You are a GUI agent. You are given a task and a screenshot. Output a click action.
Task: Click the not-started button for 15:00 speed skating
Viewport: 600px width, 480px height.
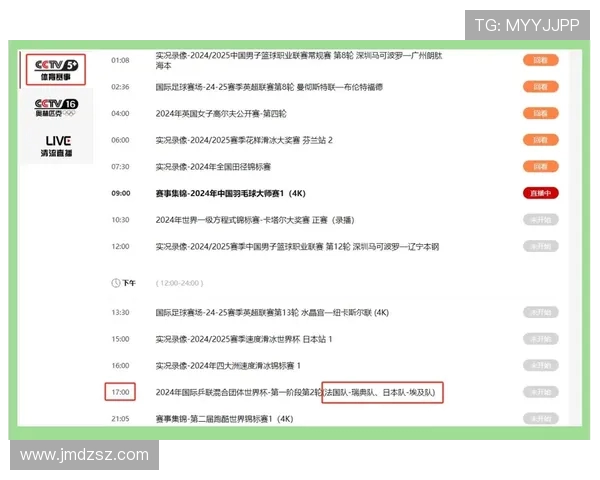pos(541,339)
